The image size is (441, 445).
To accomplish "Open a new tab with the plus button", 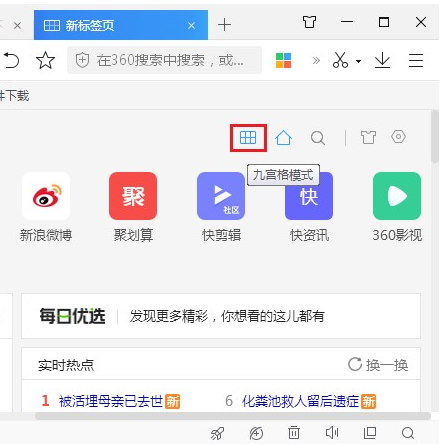I will tap(224, 25).
